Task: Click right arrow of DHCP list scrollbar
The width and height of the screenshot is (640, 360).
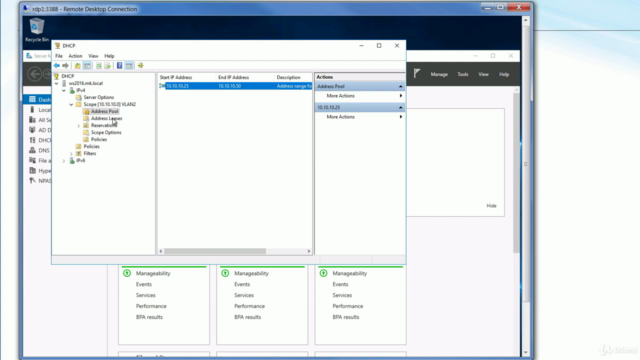Action: point(309,251)
